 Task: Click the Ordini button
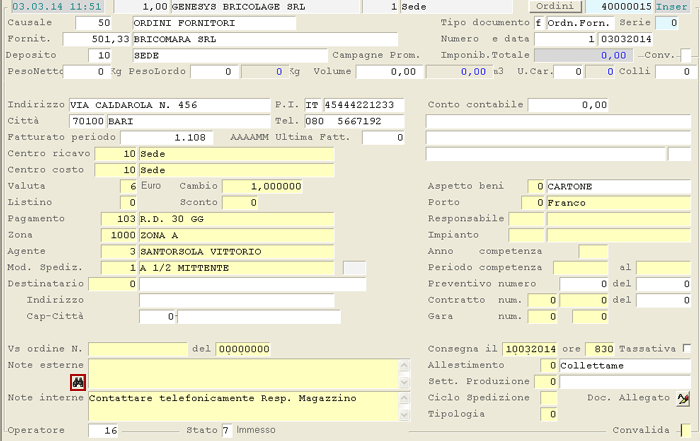555,6
